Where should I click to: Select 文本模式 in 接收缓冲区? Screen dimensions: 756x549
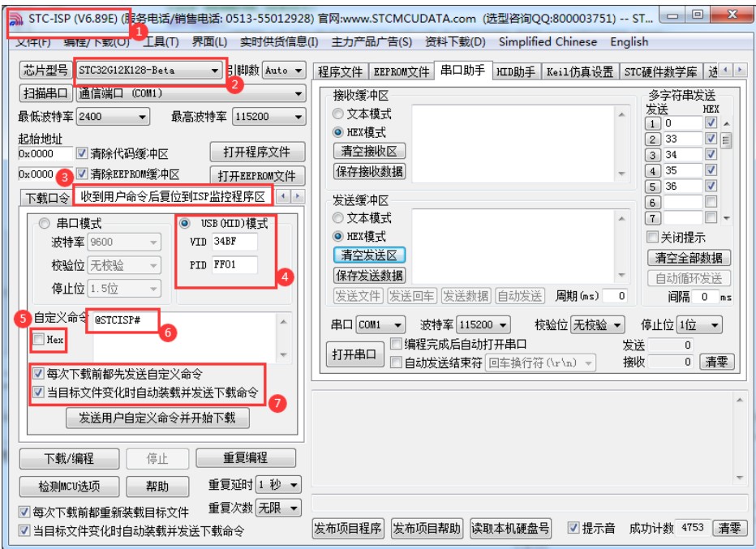[338, 114]
